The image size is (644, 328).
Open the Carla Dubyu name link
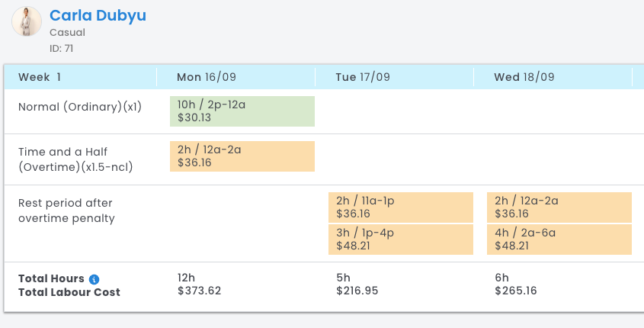click(98, 15)
